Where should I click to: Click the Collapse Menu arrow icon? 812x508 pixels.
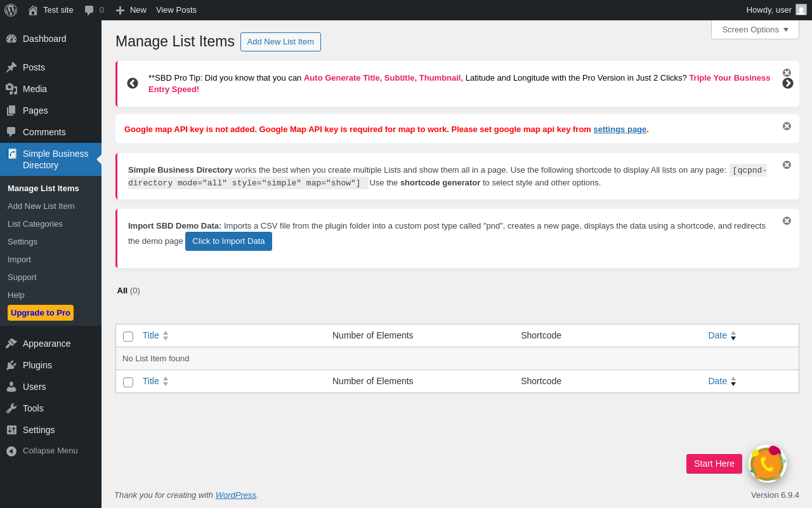coord(11,451)
